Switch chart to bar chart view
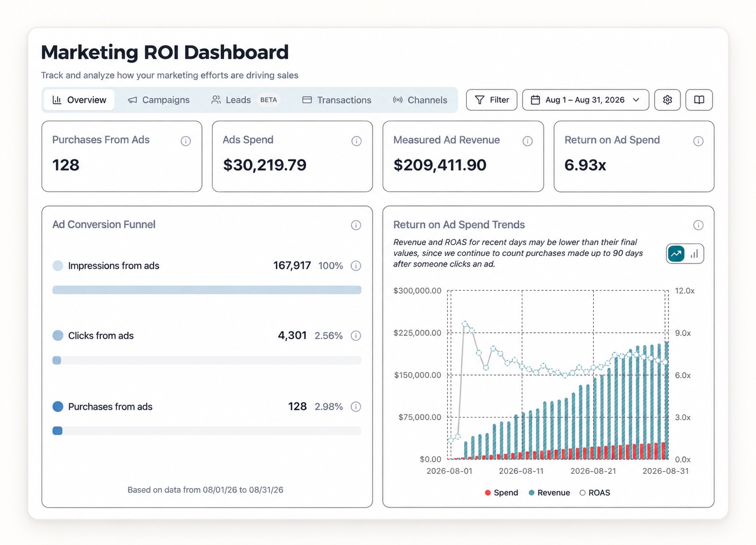The height and width of the screenshot is (545, 756). tap(694, 253)
